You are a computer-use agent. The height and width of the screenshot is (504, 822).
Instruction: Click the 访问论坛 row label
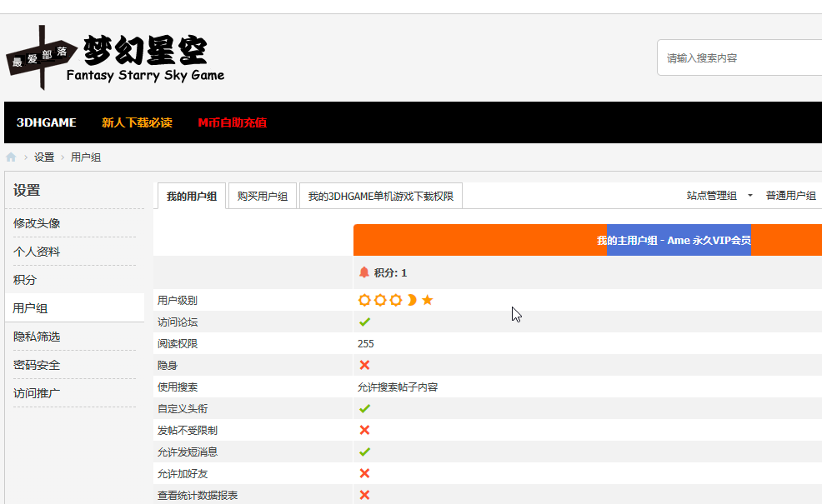tap(178, 322)
